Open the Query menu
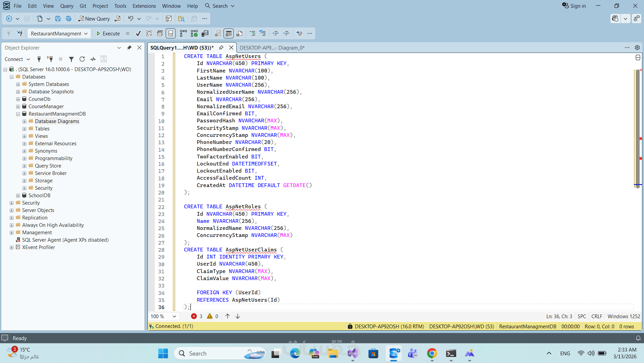This screenshot has height=363, width=644. [x=67, y=6]
